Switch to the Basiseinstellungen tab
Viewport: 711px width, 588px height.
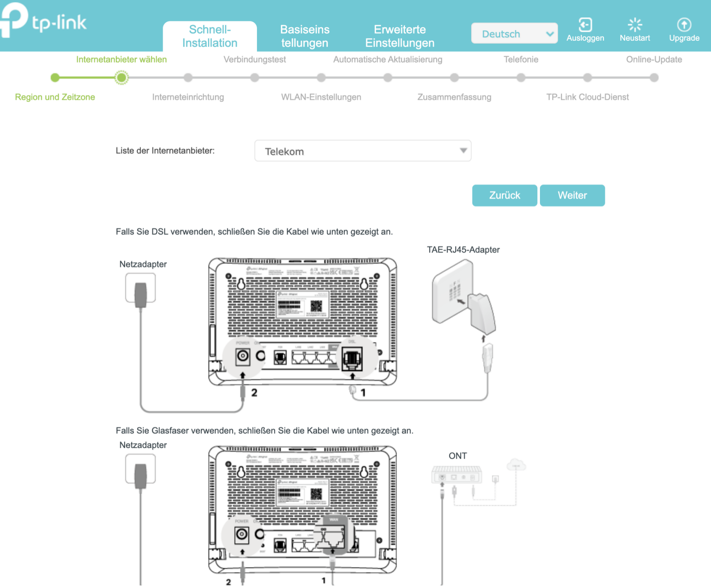305,36
